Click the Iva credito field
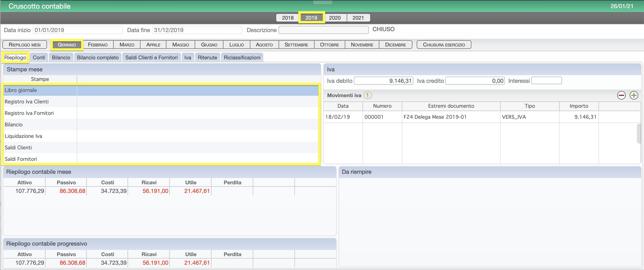 [x=475, y=81]
